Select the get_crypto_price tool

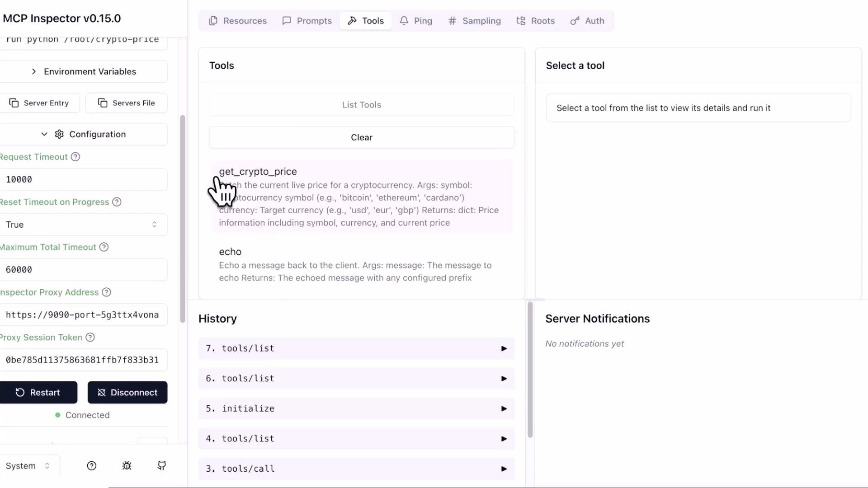[362, 197]
